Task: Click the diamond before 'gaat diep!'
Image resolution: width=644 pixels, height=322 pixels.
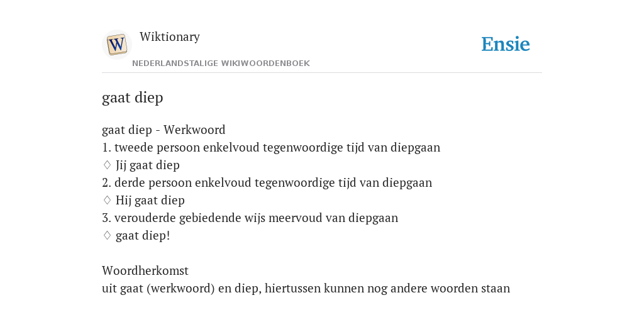Action: pos(107,236)
